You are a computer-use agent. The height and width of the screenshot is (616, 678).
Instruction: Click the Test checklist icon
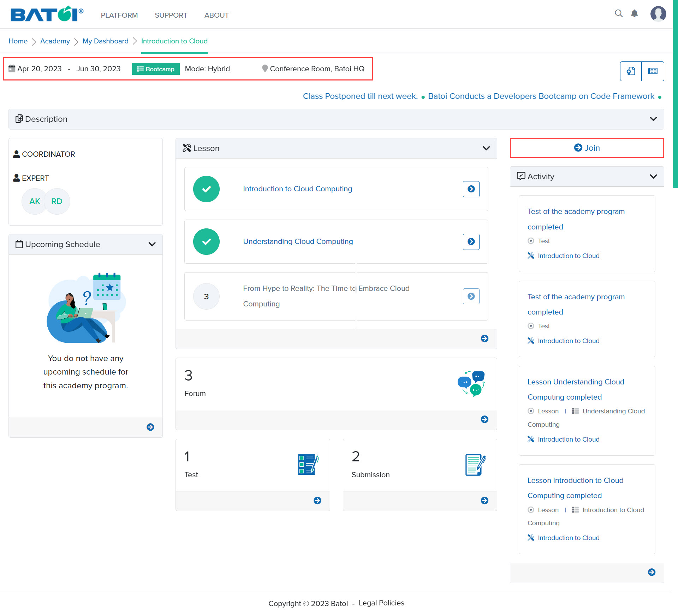pos(308,465)
